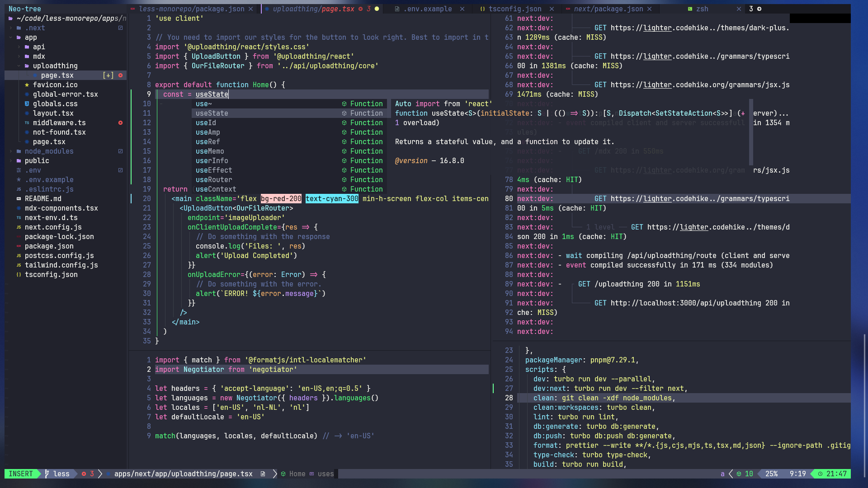
Task: Close the .env.example tab
Action: click(462, 9)
